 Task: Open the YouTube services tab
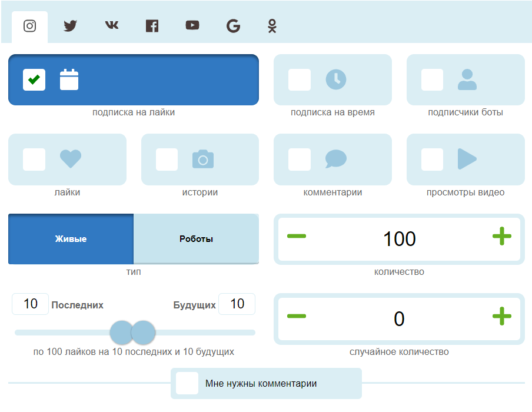(192, 26)
